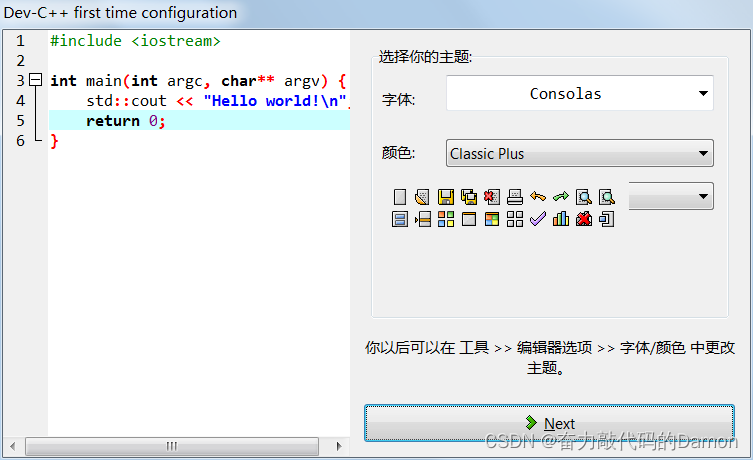Click the '选择你的主题:' group heading
The image size is (753, 460).
click(x=425, y=57)
